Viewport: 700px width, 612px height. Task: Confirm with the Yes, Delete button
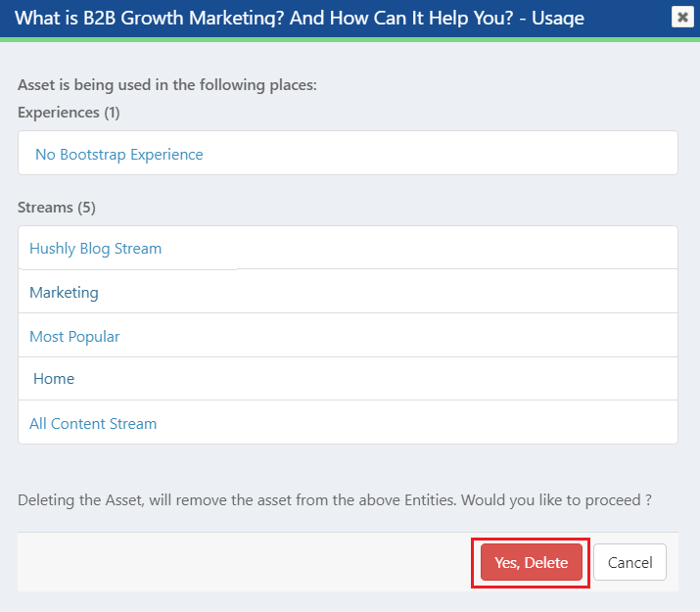pyautogui.click(x=532, y=562)
